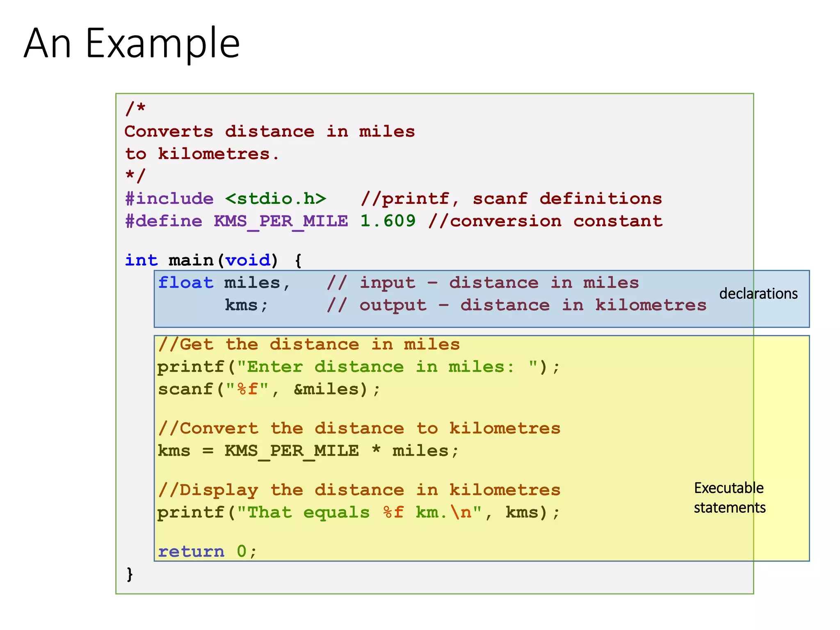Click the '1.609' constant value
This screenshot has width=840, height=630.
pos(388,221)
